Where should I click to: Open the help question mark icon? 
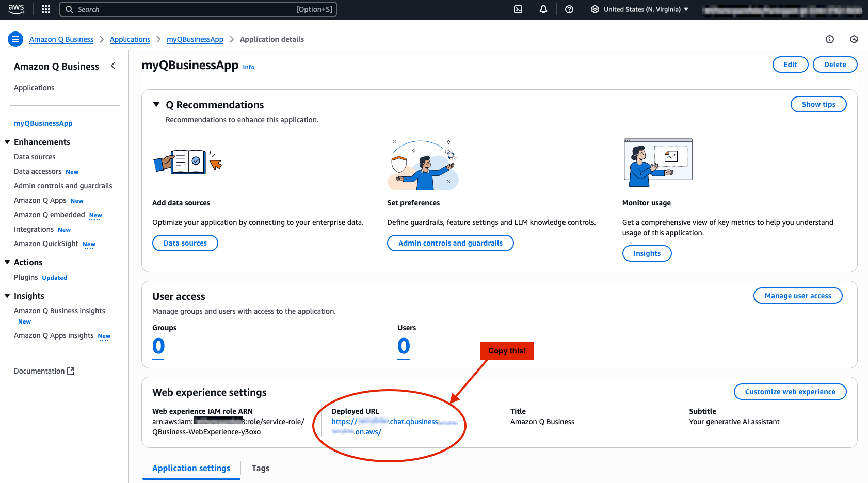pyautogui.click(x=569, y=9)
